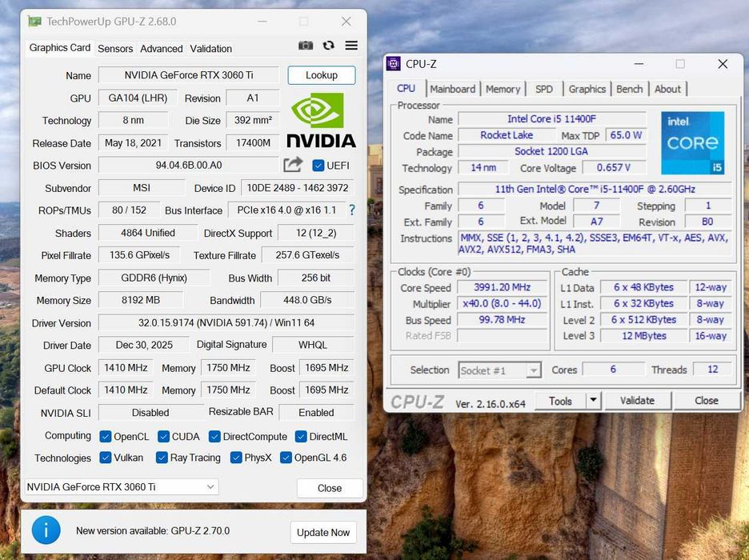Click the Digital Signature WHQL field
This screenshot has height=560, width=749.
pyautogui.click(x=313, y=345)
